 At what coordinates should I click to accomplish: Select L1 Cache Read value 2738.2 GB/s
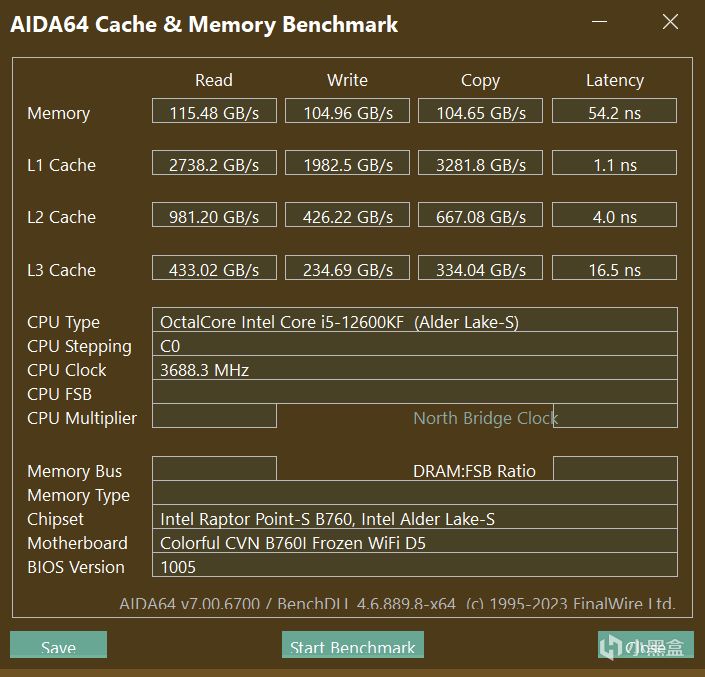tap(214, 163)
